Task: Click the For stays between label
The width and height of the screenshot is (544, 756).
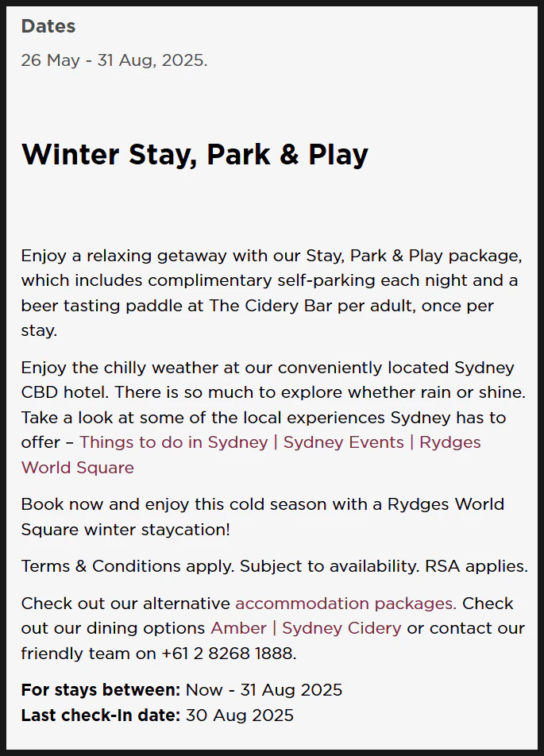Action: [101, 690]
